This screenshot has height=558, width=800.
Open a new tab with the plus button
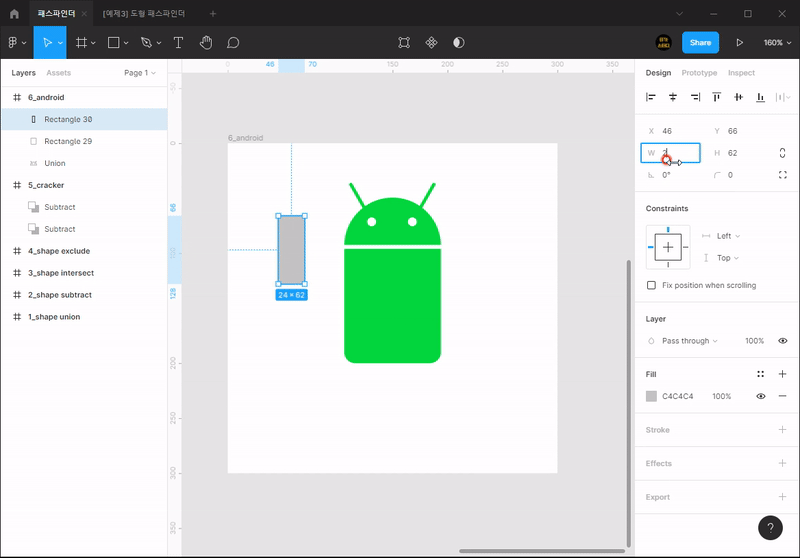(213, 14)
